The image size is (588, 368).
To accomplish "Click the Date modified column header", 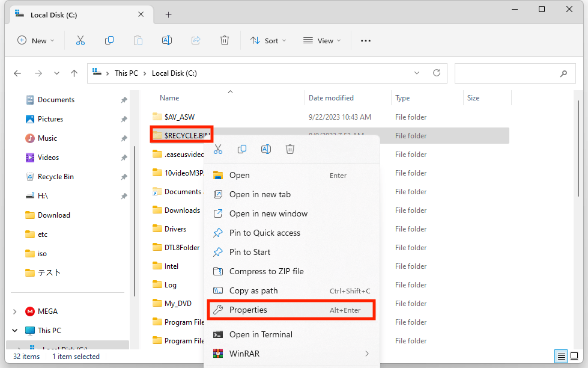I will 331,98.
